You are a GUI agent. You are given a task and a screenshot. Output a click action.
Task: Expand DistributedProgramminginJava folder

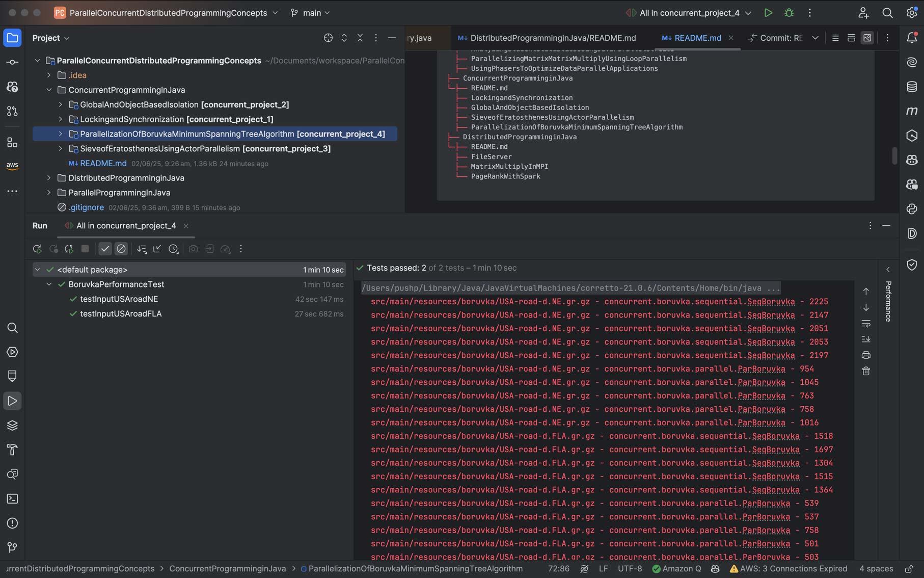(49, 178)
